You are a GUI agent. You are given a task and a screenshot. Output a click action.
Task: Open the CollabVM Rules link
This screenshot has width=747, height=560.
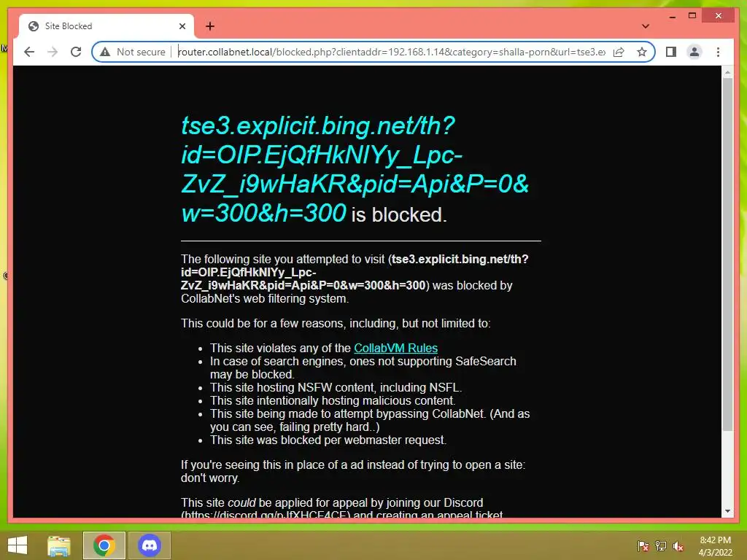(x=395, y=348)
